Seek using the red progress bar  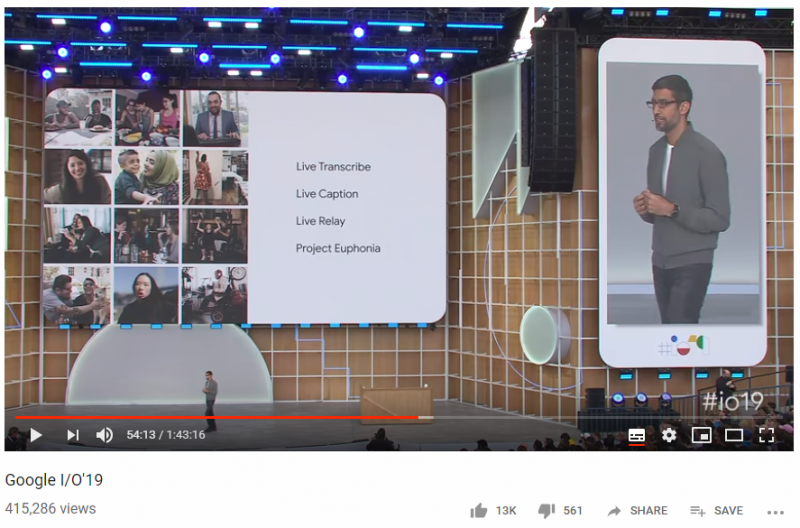click(x=217, y=417)
